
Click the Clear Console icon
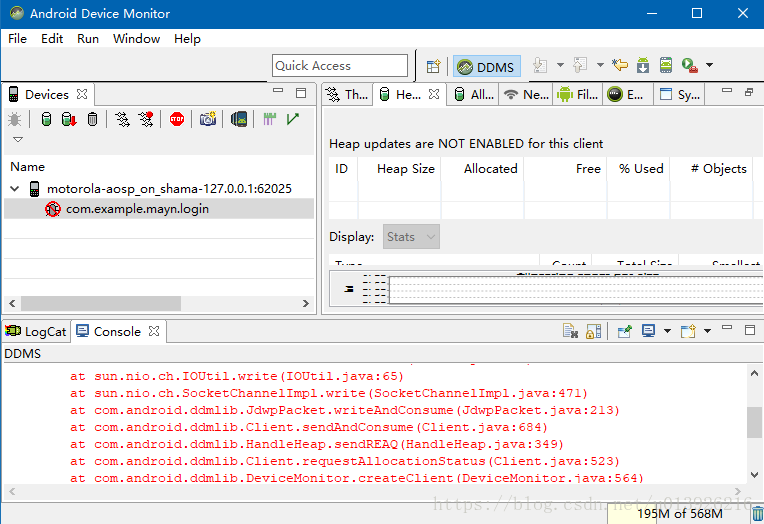pos(570,331)
